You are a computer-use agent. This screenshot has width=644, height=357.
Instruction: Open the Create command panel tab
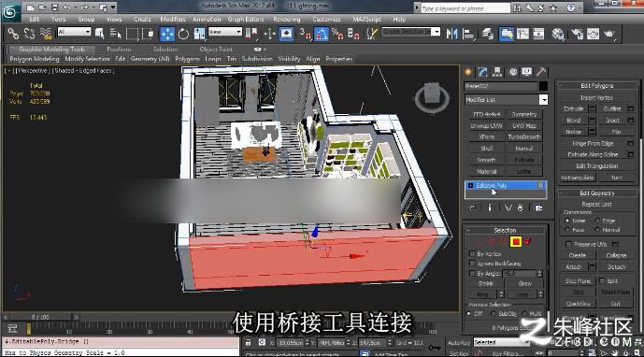coord(468,72)
